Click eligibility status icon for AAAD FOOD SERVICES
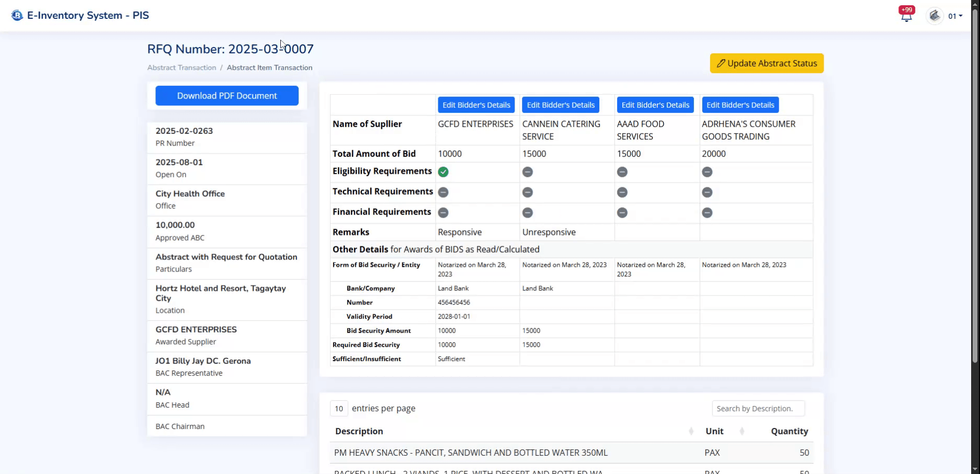Image resolution: width=980 pixels, height=474 pixels. click(622, 172)
